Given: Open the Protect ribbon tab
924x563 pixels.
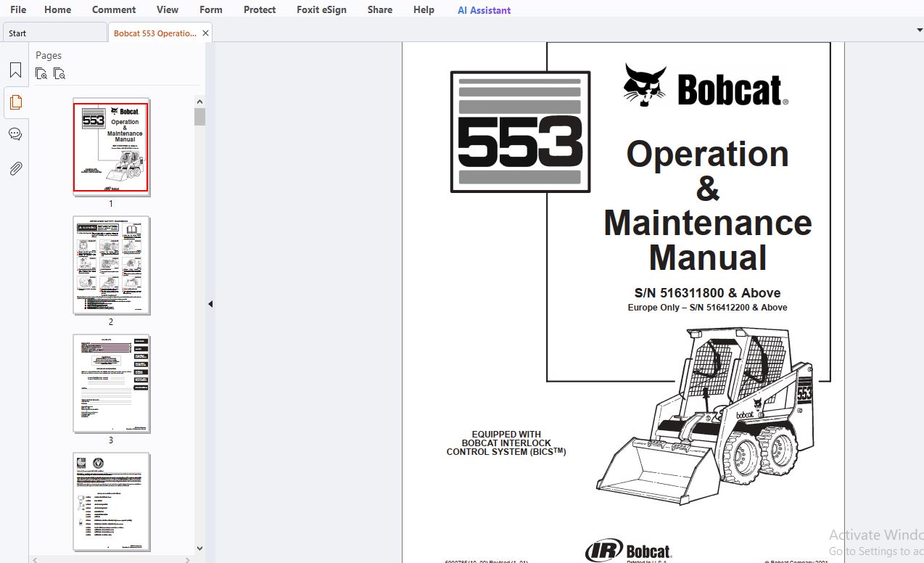Looking at the screenshot, I should [260, 9].
